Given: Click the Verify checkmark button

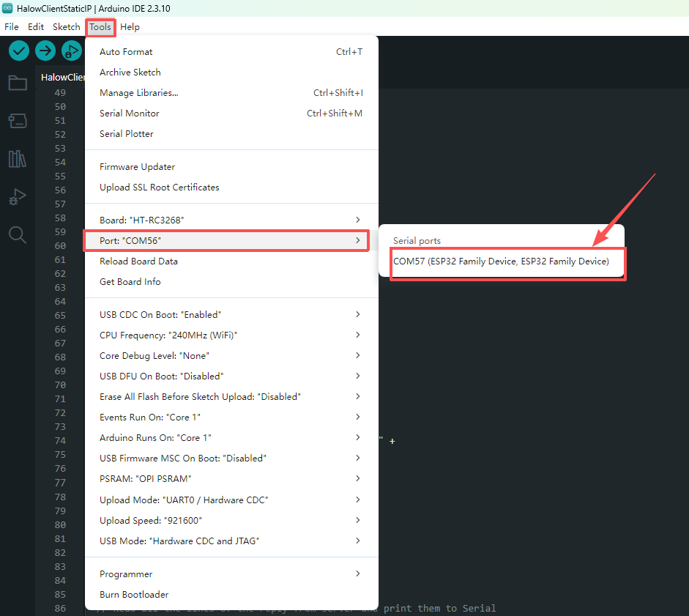Looking at the screenshot, I should [x=19, y=51].
